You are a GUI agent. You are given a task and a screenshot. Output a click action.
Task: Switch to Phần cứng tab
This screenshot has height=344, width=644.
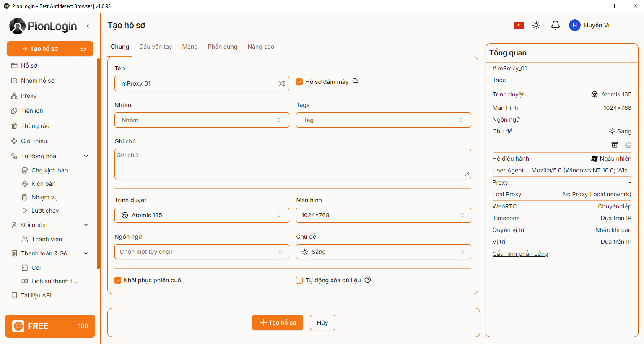(x=223, y=47)
